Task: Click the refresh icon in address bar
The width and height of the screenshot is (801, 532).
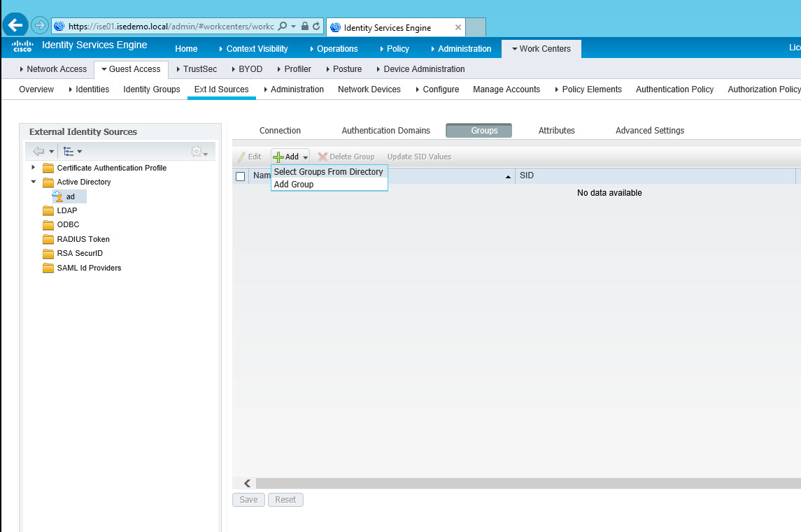Action: (x=316, y=26)
